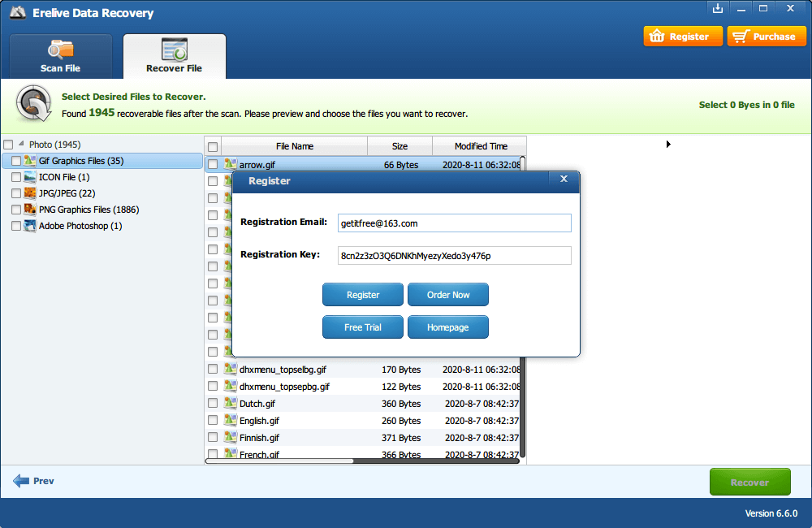The width and height of the screenshot is (812, 528).
Task: Click the ICON File type icon
Action: click(30, 177)
